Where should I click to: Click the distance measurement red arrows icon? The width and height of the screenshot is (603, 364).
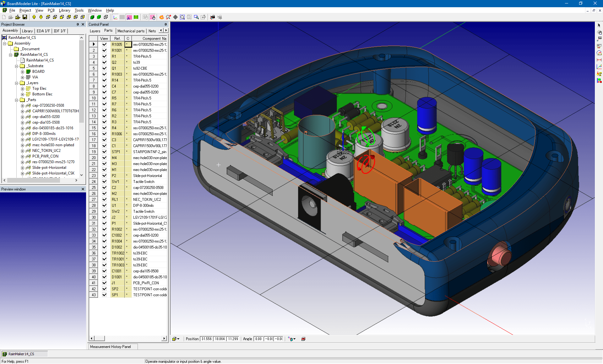point(599,60)
